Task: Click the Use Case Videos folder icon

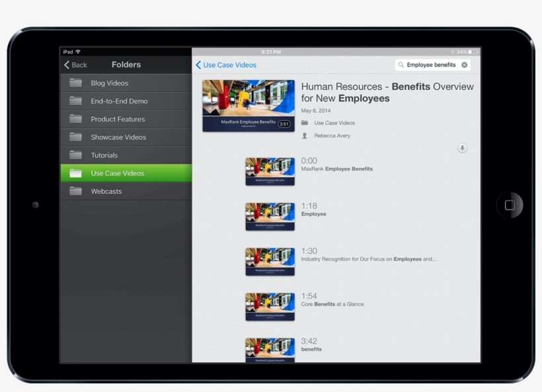Action: 76,173
